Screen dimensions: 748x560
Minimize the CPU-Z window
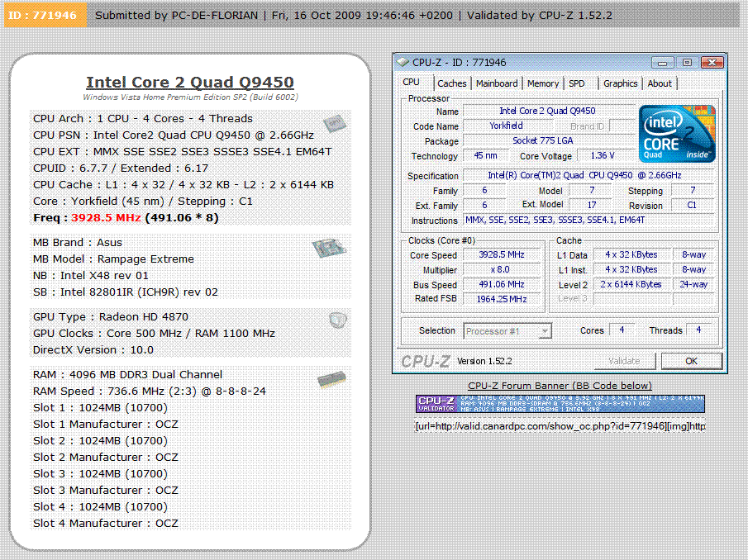point(663,63)
